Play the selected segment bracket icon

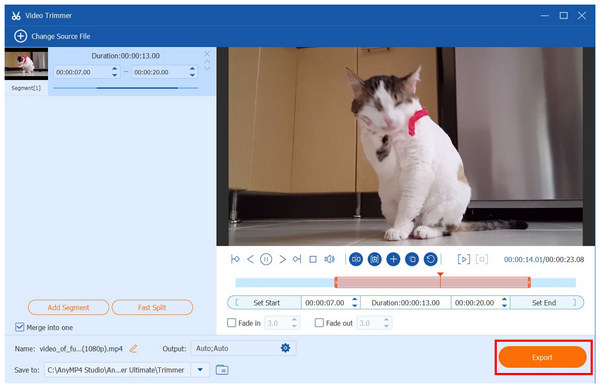(464, 259)
